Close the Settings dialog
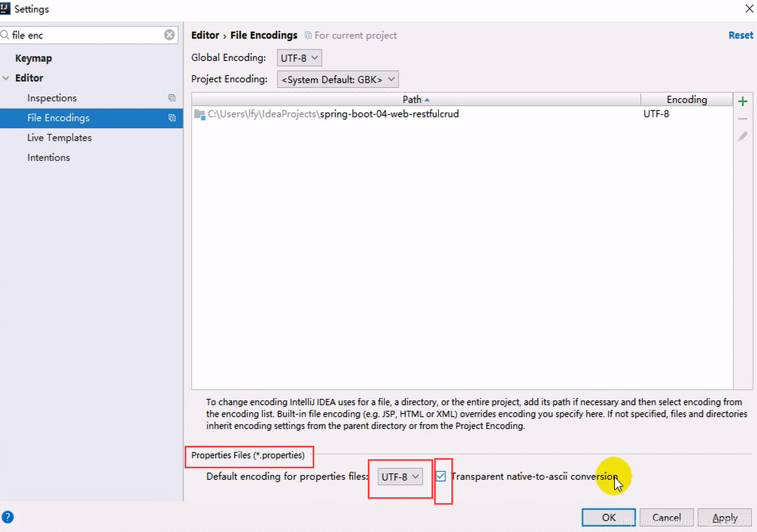This screenshot has width=757, height=532. (x=750, y=9)
